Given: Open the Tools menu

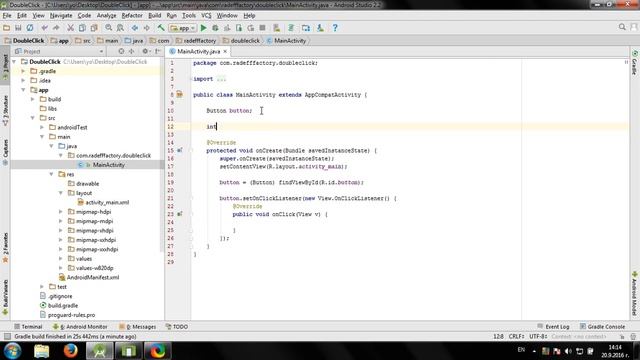Looking at the screenshot, I should [x=189, y=16].
